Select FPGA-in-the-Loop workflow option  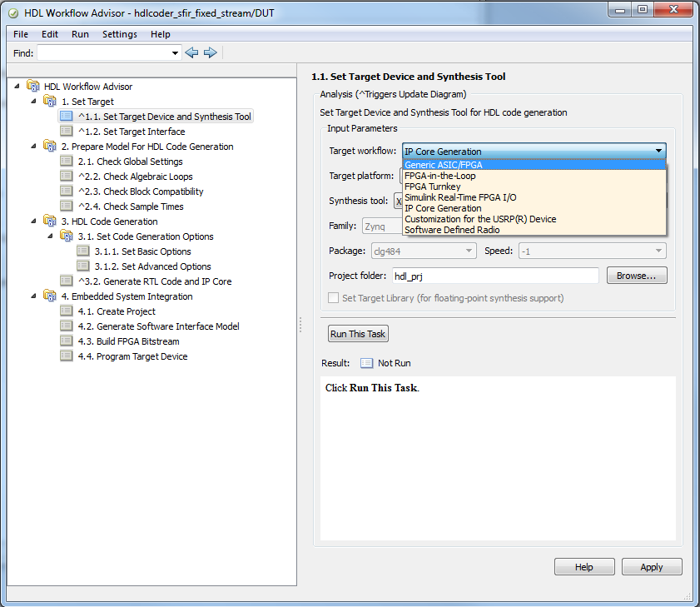(534, 176)
